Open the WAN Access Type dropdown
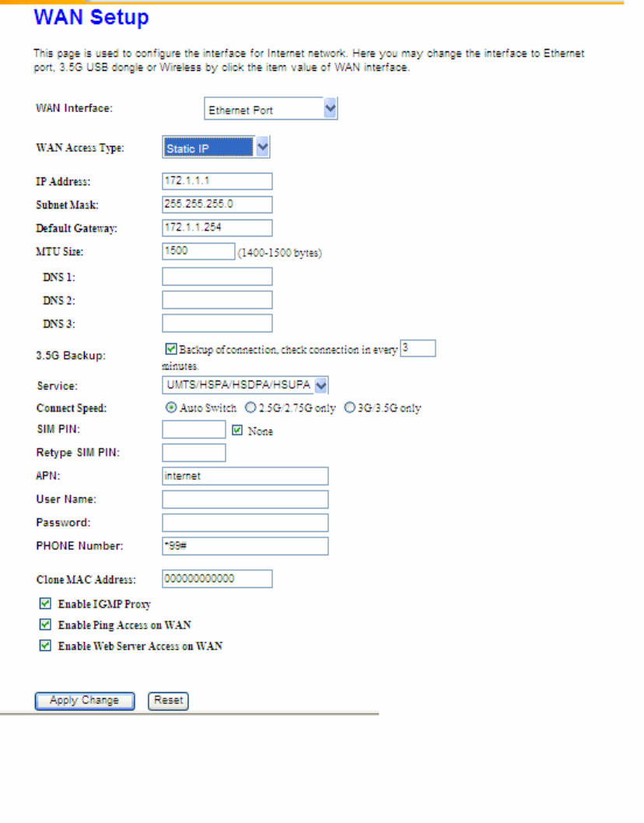This screenshot has width=644, height=823. 215,148
